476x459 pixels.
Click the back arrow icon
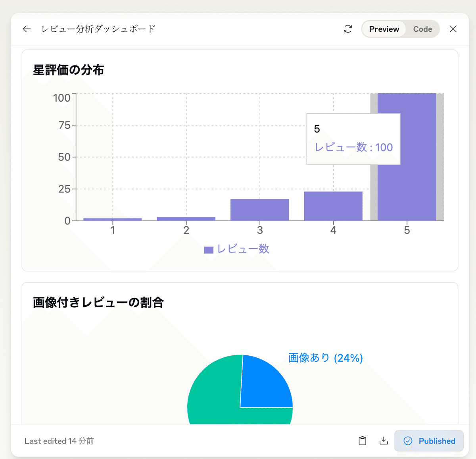tap(27, 29)
